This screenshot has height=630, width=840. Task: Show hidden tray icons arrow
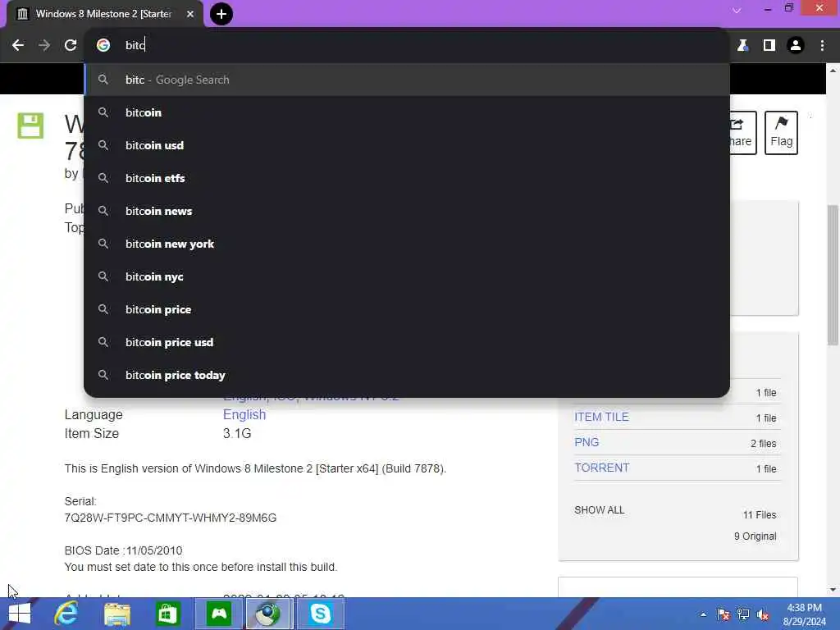tap(703, 614)
